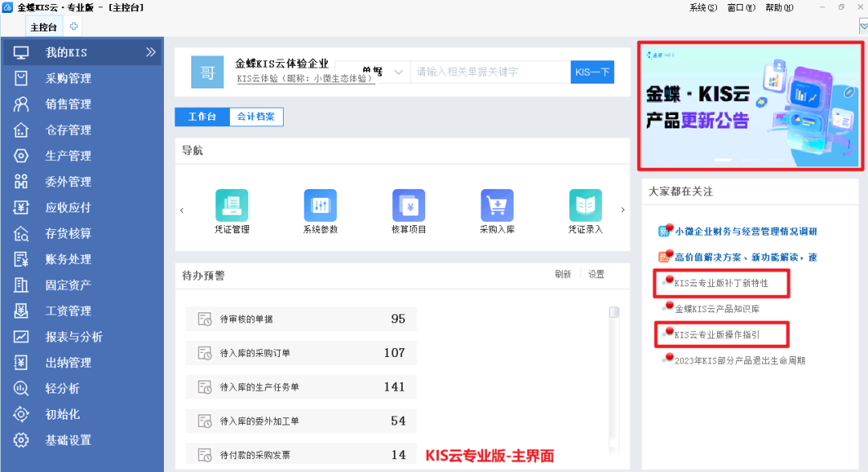Open 凭证管理 navigation icon
Viewport: 868px width, 472px height.
232,205
